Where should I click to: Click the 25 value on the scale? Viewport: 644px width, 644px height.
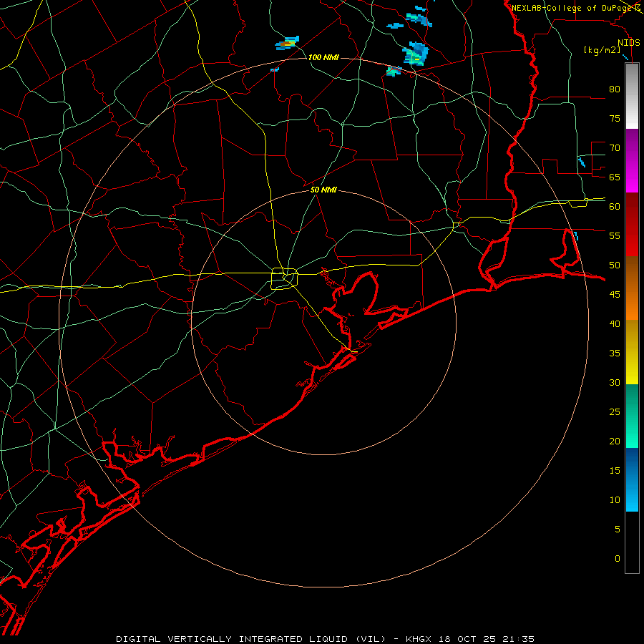click(x=615, y=412)
